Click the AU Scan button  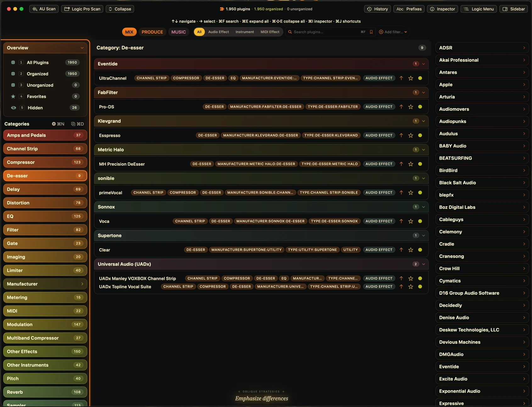point(44,9)
